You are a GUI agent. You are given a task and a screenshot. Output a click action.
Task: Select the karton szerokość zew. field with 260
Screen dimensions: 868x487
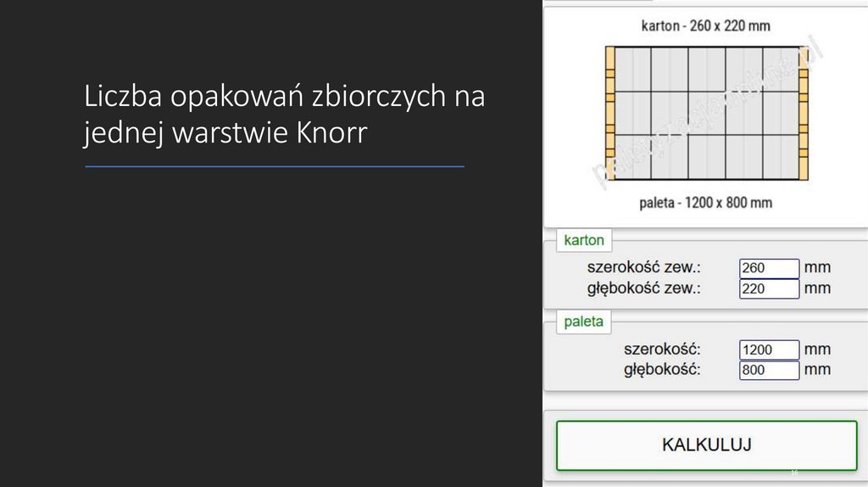(769, 268)
